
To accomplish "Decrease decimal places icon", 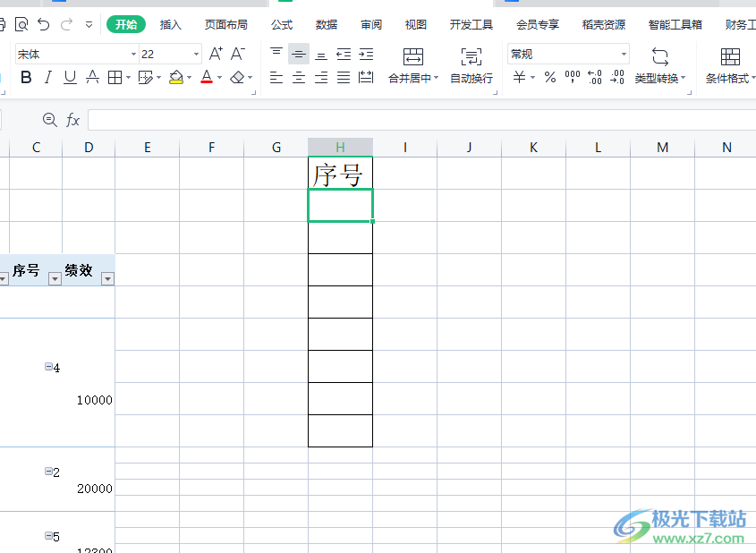I will pyautogui.click(x=617, y=77).
